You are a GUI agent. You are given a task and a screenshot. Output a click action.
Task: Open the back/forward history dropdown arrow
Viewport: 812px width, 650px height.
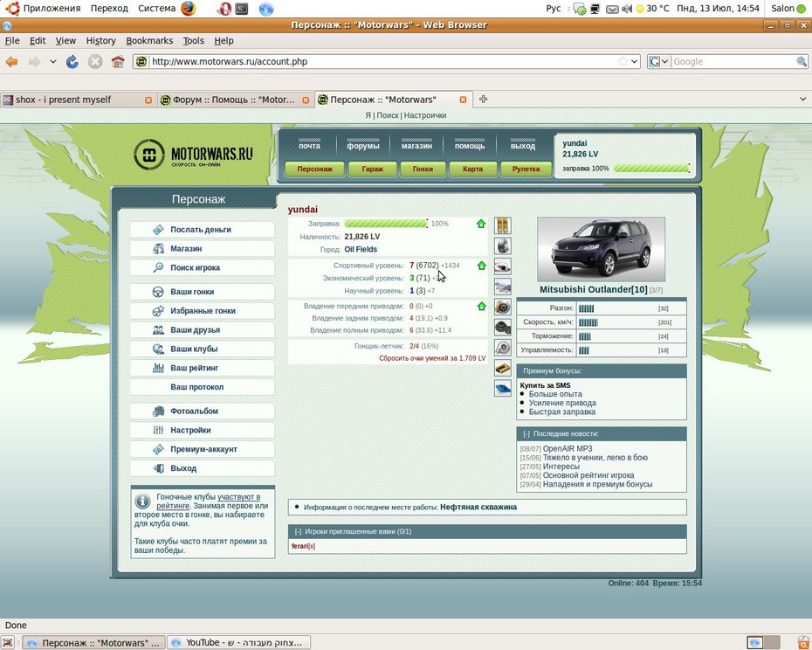pyautogui.click(x=52, y=61)
